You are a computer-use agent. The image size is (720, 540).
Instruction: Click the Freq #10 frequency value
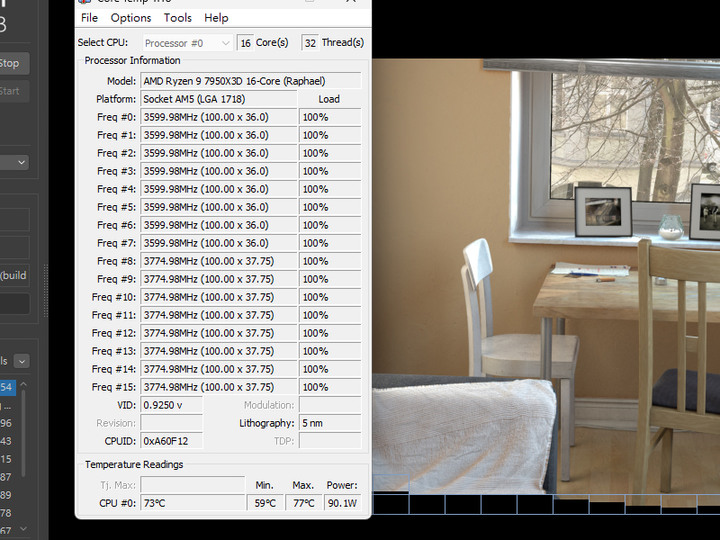click(x=219, y=297)
